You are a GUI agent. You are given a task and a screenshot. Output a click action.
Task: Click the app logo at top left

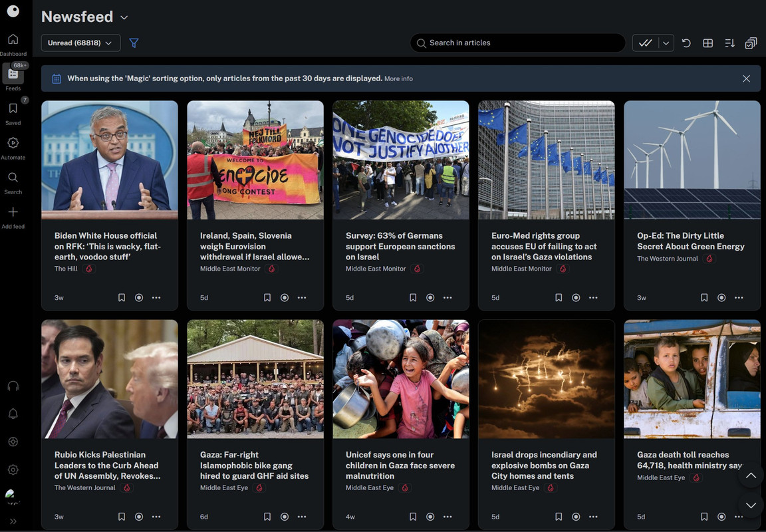tap(13, 11)
